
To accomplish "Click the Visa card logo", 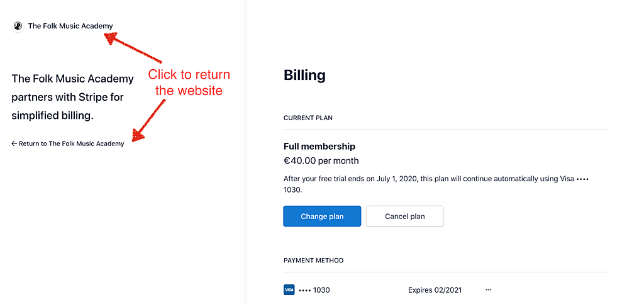I will pyautogui.click(x=289, y=290).
